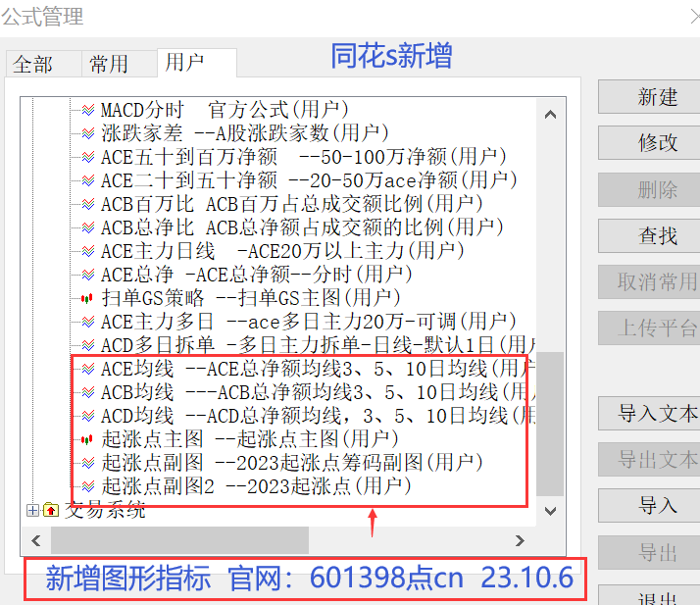
Task: Click the icon beside 起涨点副图2
Action: pos(88,486)
